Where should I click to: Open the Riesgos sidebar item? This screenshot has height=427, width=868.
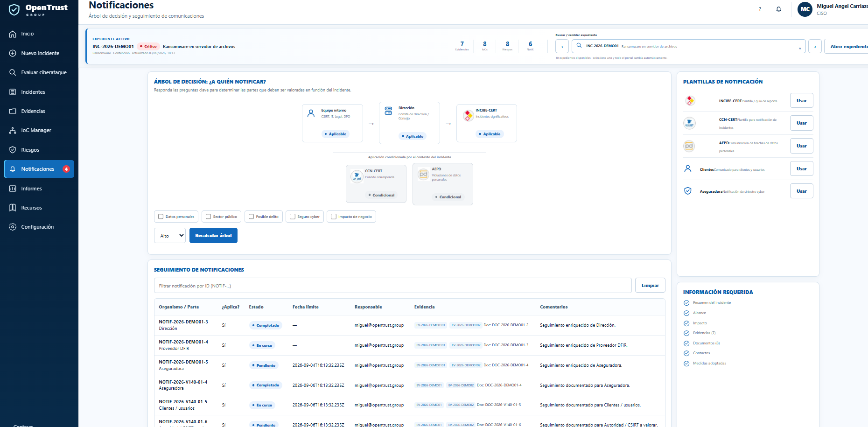click(x=39, y=150)
